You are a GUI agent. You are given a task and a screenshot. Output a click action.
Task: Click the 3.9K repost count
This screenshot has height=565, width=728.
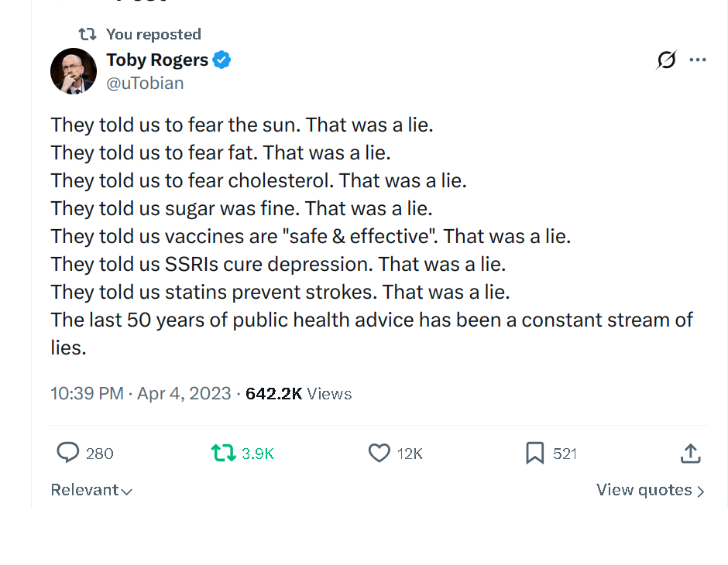click(258, 454)
